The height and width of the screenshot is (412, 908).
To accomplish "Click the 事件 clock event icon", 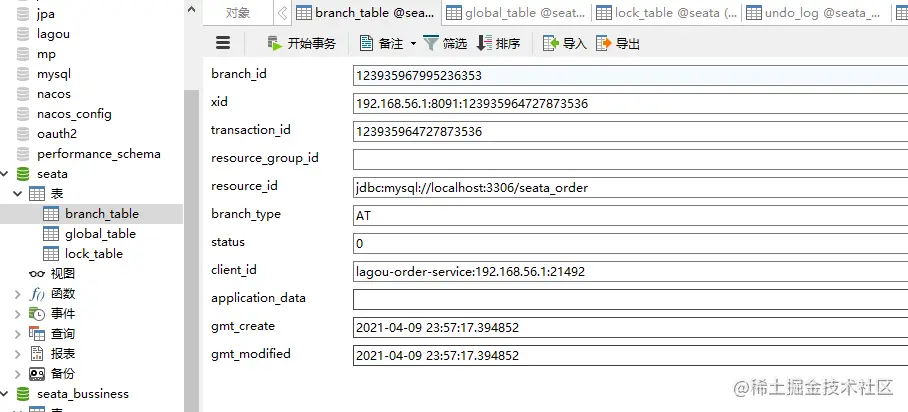I will coord(37,314).
